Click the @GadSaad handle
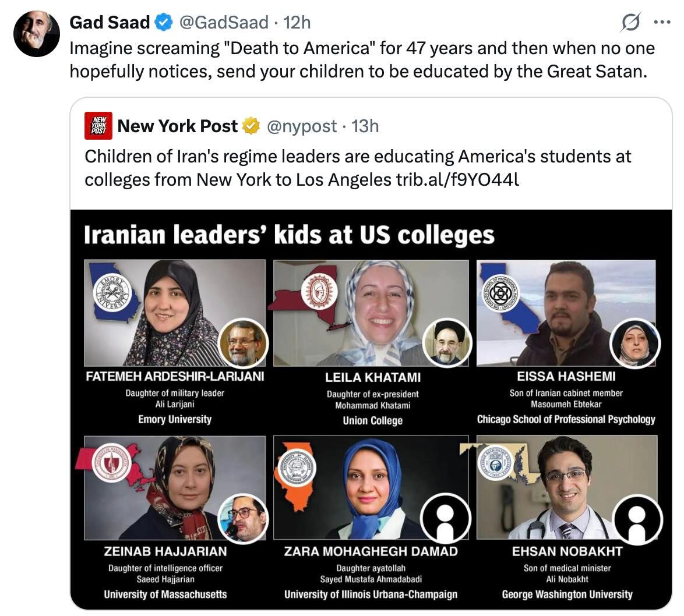The image size is (684, 616). [224, 22]
